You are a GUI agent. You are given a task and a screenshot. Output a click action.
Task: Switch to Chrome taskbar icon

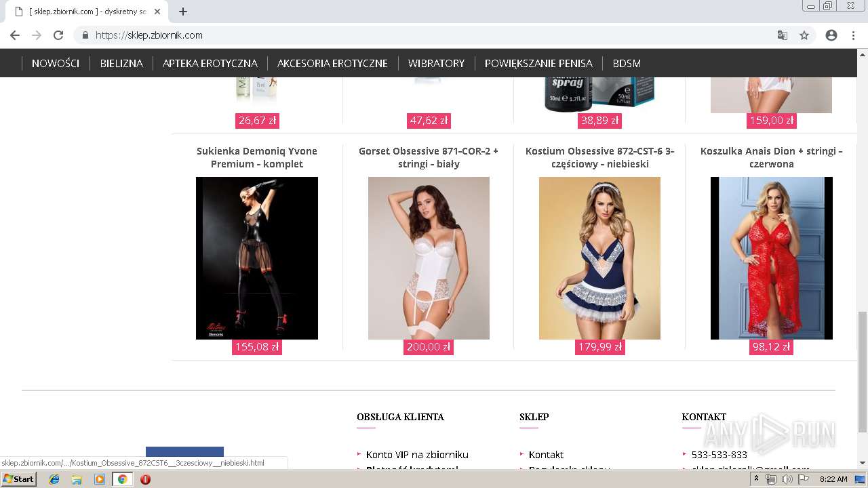click(x=122, y=479)
